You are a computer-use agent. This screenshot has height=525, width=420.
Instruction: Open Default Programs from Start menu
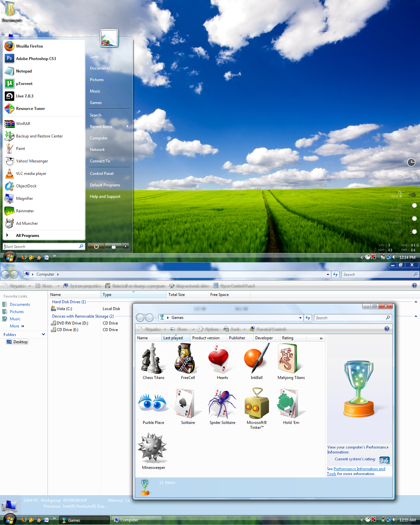point(105,185)
